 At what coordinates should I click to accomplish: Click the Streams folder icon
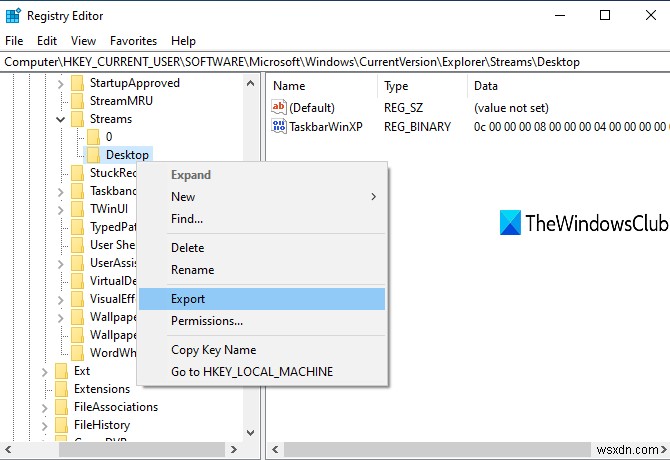[x=77, y=119]
